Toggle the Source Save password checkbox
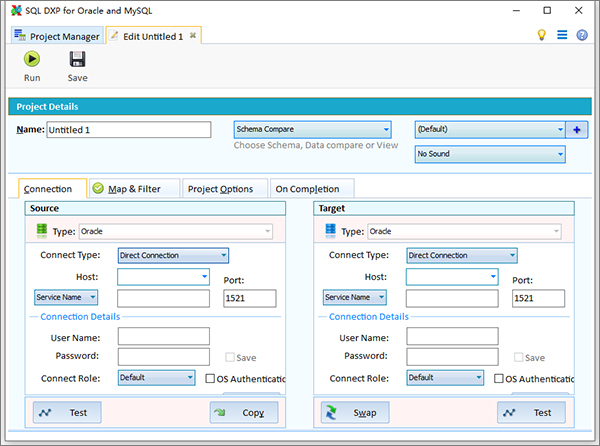 click(x=231, y=357)
